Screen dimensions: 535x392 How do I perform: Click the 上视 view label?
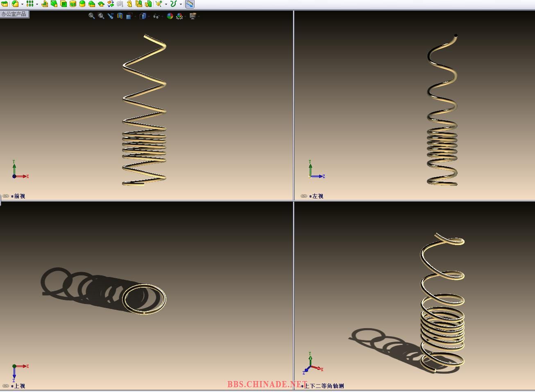[x=19, y=386]
